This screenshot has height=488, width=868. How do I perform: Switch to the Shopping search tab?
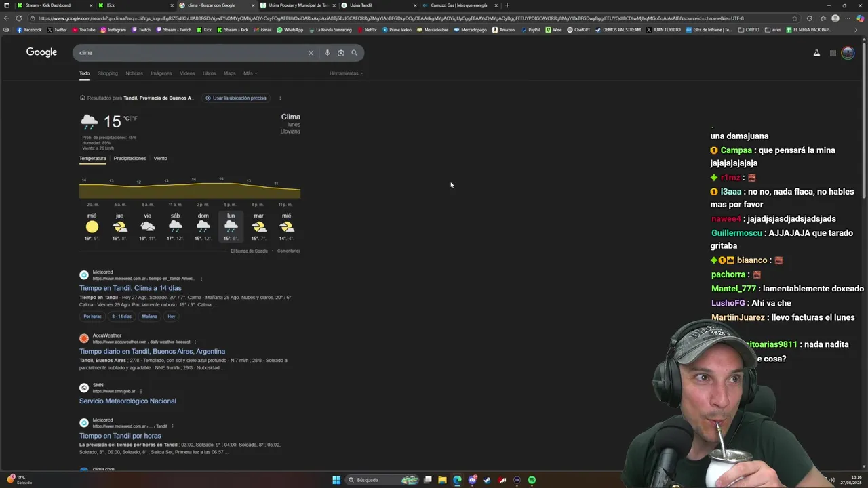click(x=107, y=73)
